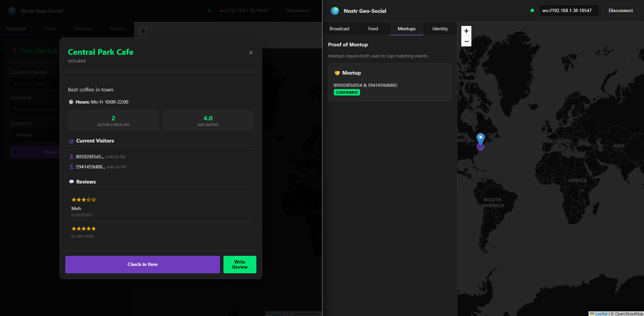
Task: Click the green connection status dot
Action: click(x=532, y=10)
